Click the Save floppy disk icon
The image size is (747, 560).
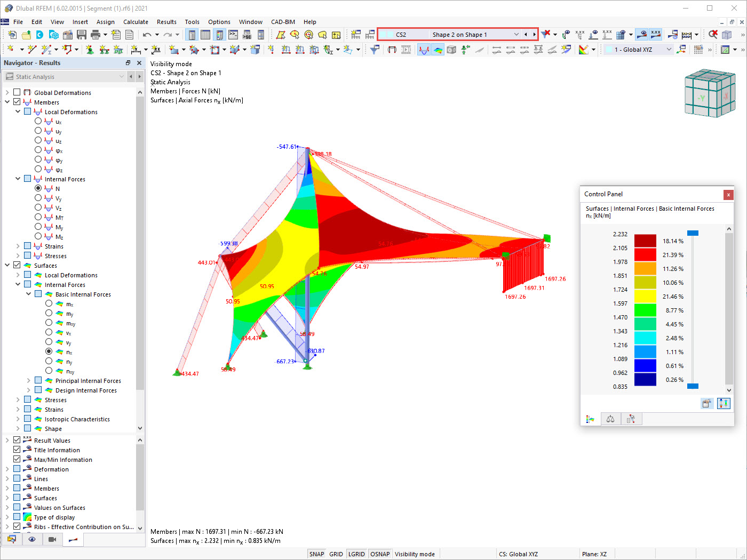click(82, 35)
